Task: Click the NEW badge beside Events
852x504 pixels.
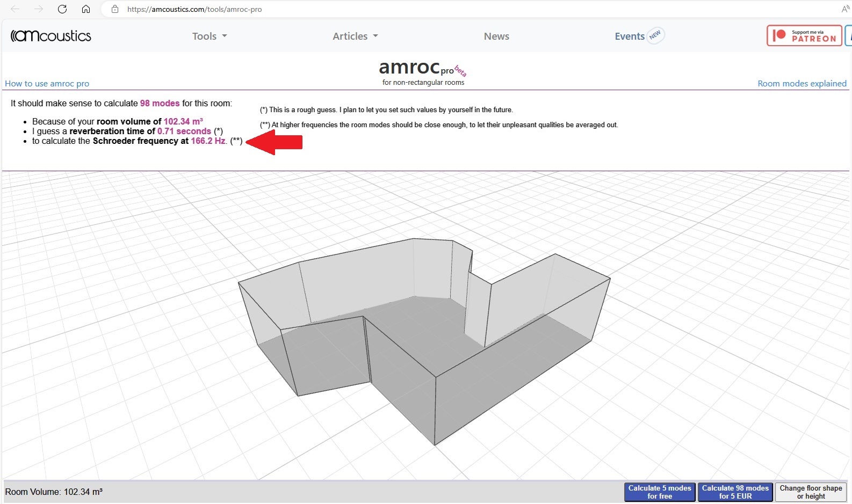Action: click(655, 35)
